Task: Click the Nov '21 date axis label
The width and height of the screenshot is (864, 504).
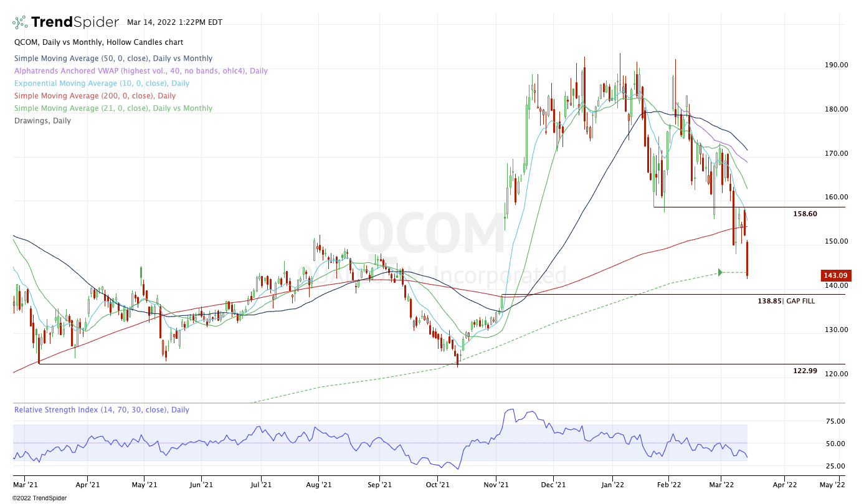Action: tap(496, 483)
